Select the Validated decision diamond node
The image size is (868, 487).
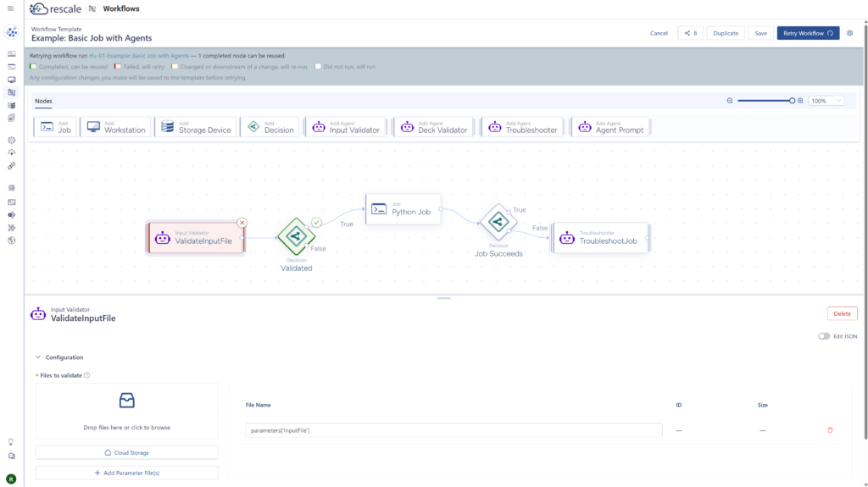click(296, 237)
